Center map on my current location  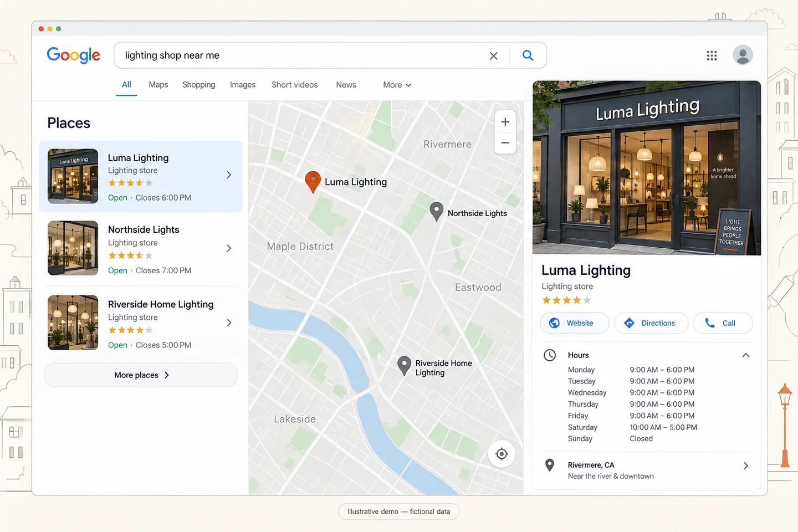click(x=502, y=454)
